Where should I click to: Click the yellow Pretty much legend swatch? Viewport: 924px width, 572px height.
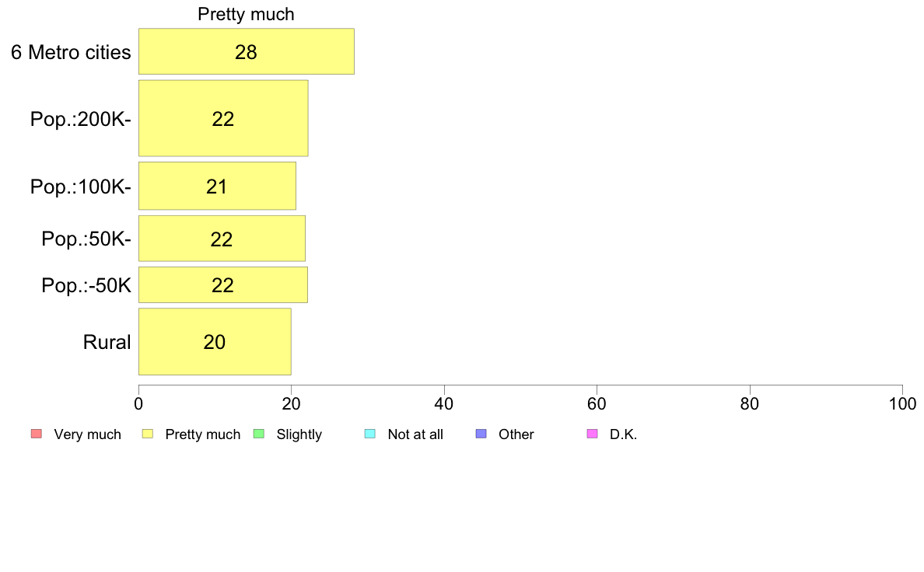(148, 434)
